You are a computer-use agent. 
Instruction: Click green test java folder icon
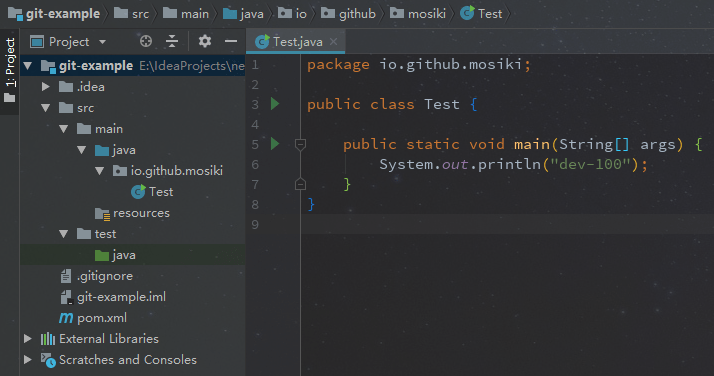pyautogui.click(x=102, y=255)
